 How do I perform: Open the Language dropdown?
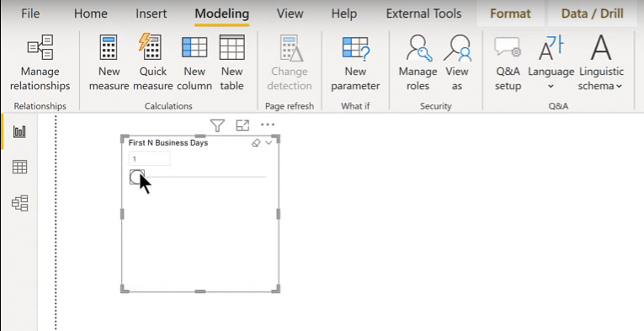[551, 63]
